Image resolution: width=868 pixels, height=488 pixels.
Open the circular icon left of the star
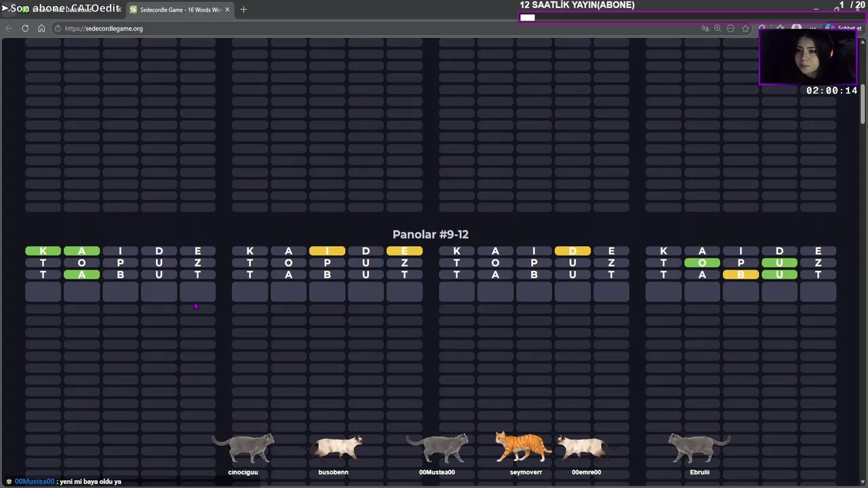tap(730, 28)
